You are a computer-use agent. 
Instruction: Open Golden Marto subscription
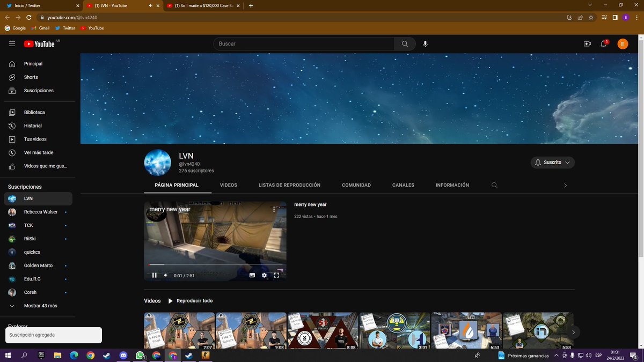tap(38, 265)
